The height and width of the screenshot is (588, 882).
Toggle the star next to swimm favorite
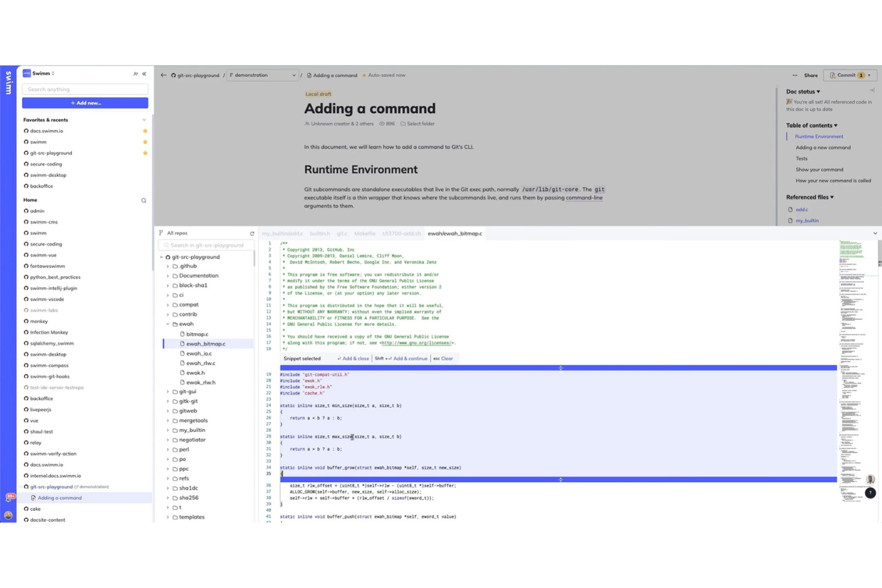coord(145,142)
